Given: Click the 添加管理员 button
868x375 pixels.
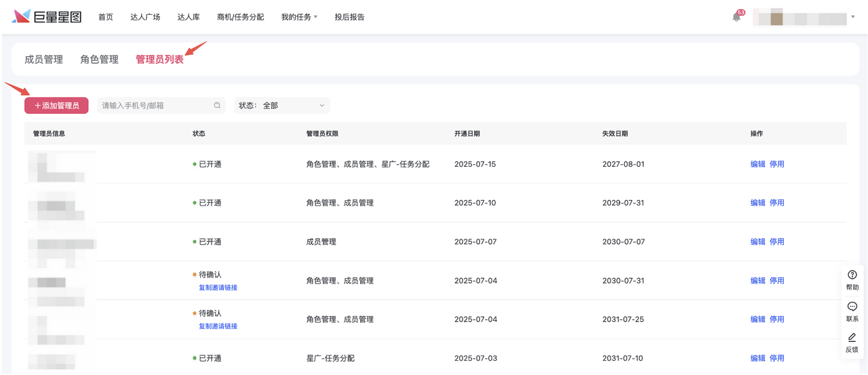Looking at the screenshot, I should coord(56,106).
